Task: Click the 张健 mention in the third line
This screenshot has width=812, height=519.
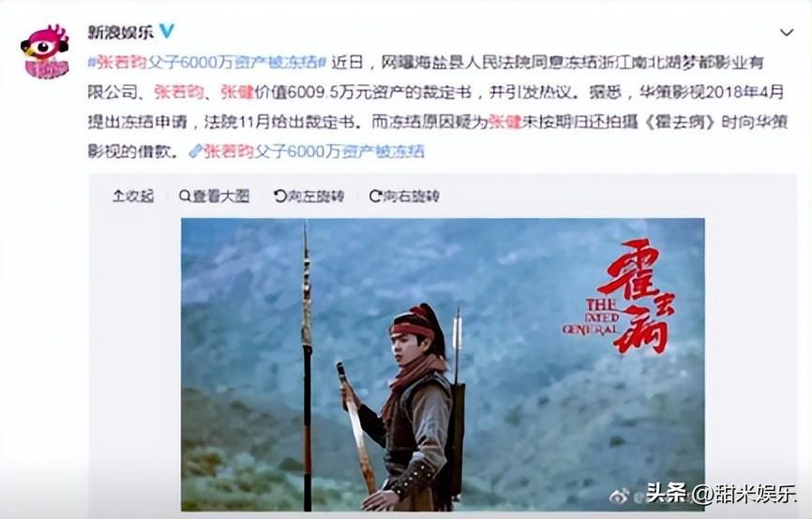Action: tap(504, 122)
